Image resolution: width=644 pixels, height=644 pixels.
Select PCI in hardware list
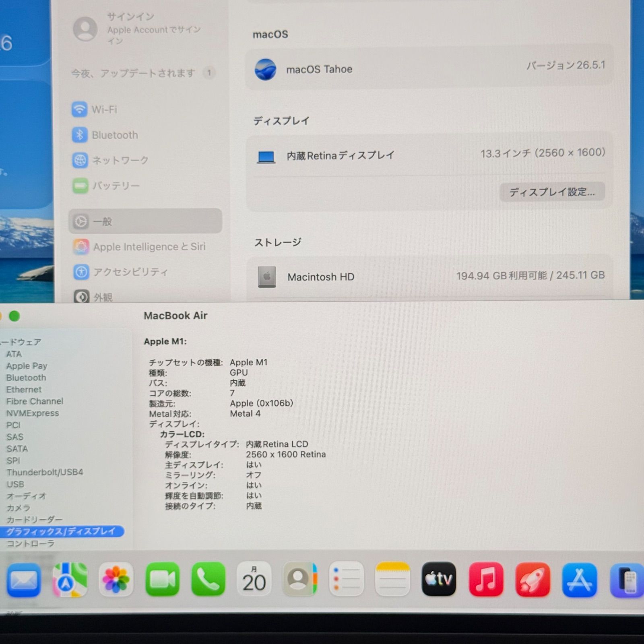(x=13, y=425)
